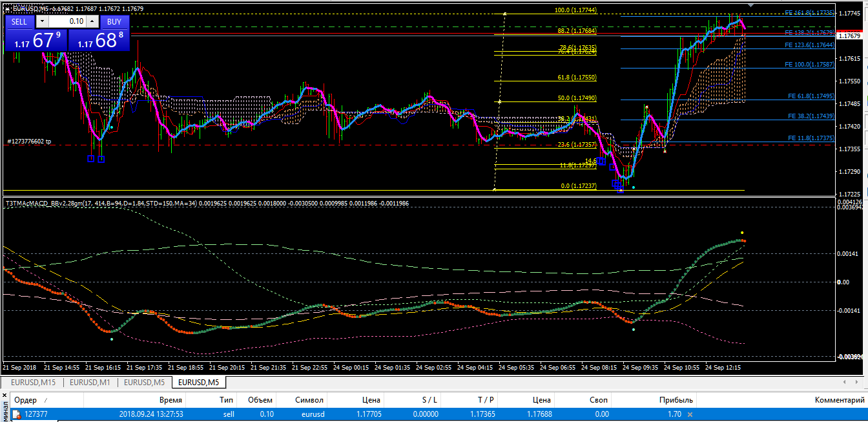Click the BUY button at 1.17688
Screen dimensions: 868x422
[114, 21]
